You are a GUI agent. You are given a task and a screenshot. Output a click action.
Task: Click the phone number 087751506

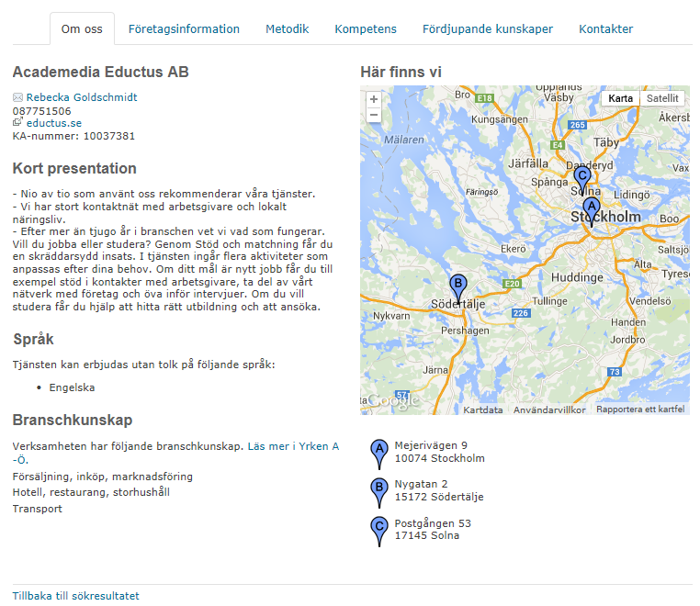(42, 111)
